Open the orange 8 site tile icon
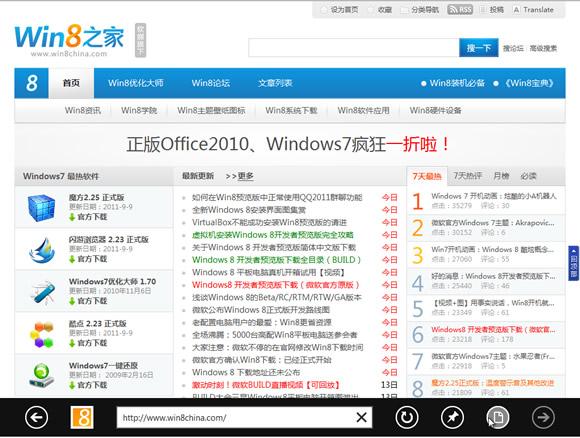The height and width of the screenshot is (438, 580). pos(82,417)
